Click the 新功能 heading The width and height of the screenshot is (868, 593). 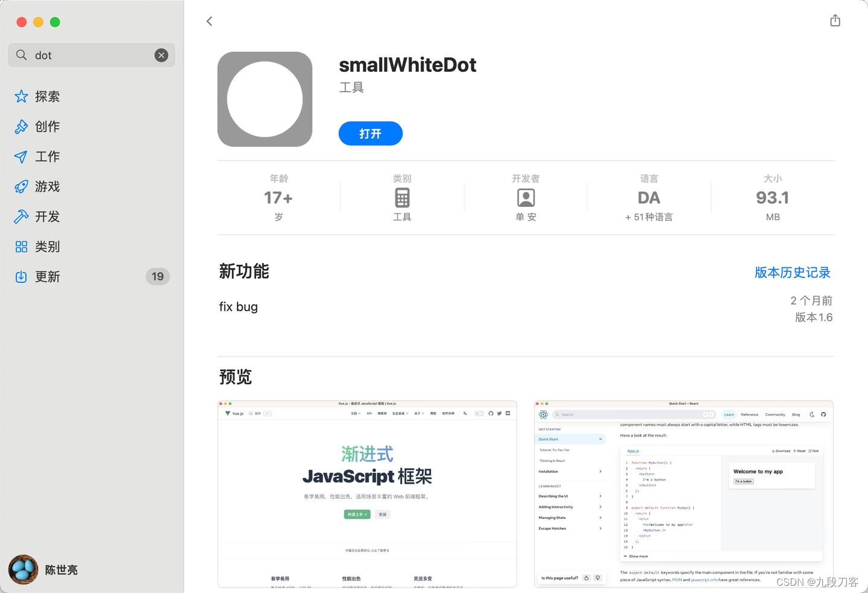tap(244, 271)
